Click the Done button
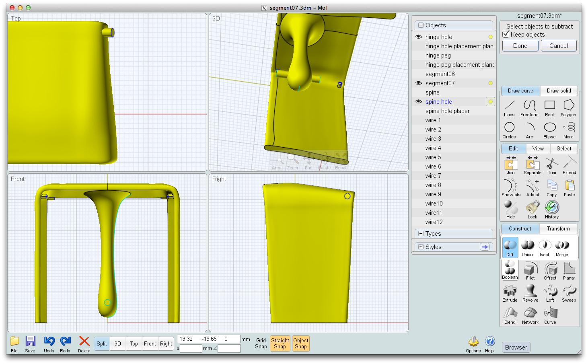588x364 pixels. point(520,46)
